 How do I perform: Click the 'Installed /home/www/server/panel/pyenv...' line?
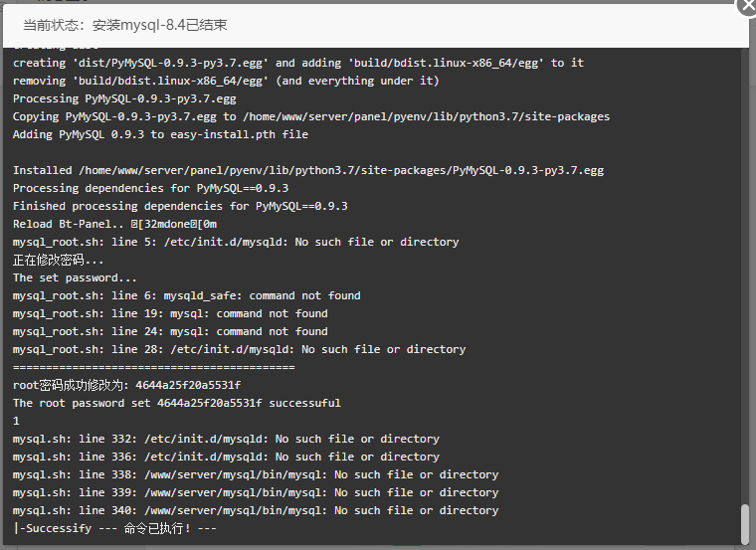point(308,171)
